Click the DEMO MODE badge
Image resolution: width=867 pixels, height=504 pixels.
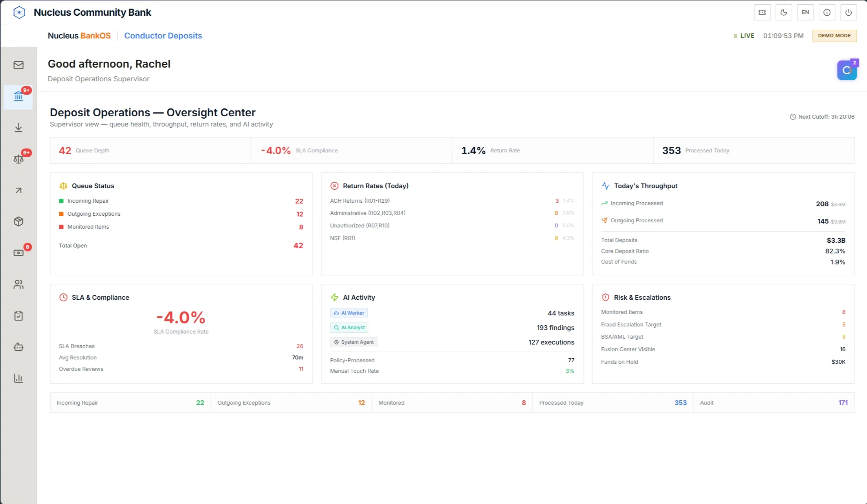(x=834, y=36)
